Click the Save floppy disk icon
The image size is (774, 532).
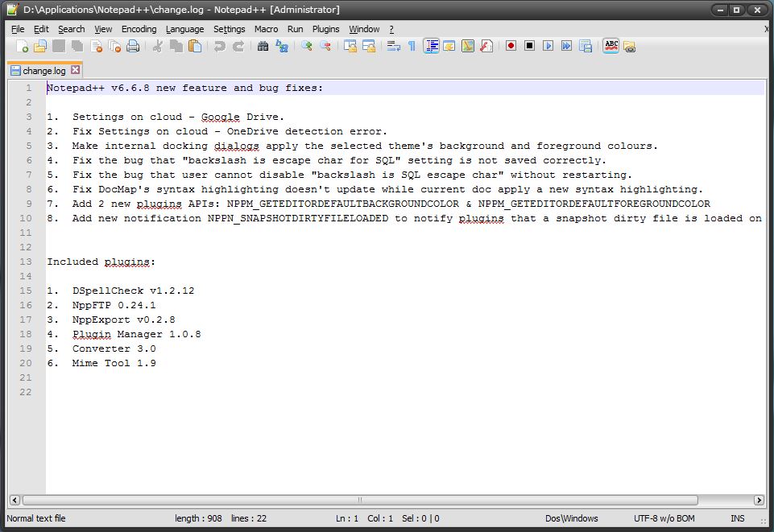(59, 47)
